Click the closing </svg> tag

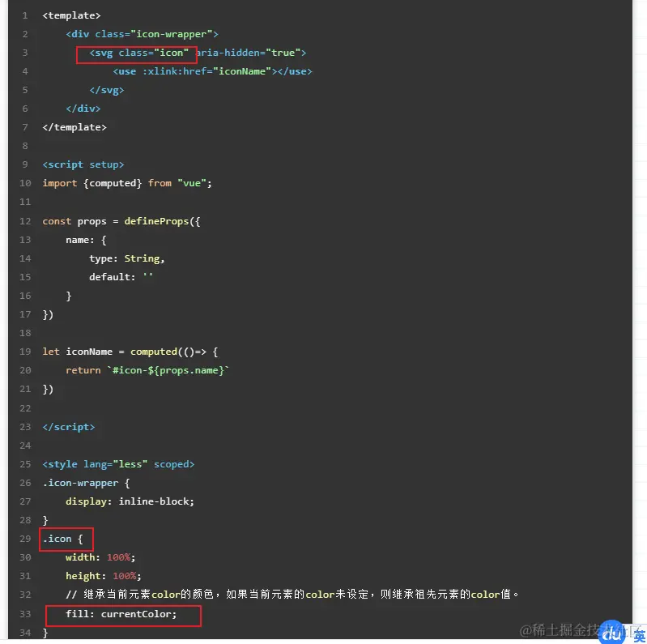pyautogui.click(x=106, y=90)
